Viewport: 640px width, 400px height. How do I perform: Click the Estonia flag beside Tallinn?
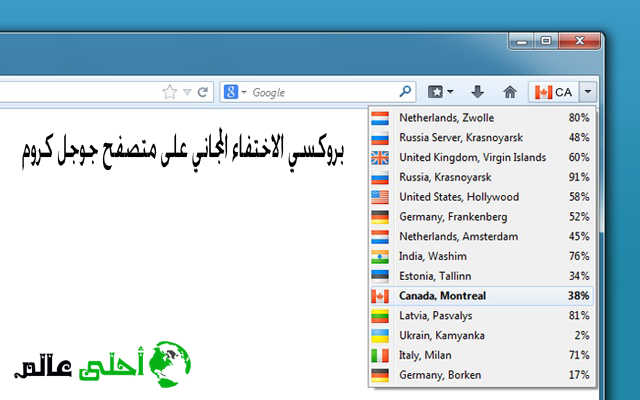[380, 276]
